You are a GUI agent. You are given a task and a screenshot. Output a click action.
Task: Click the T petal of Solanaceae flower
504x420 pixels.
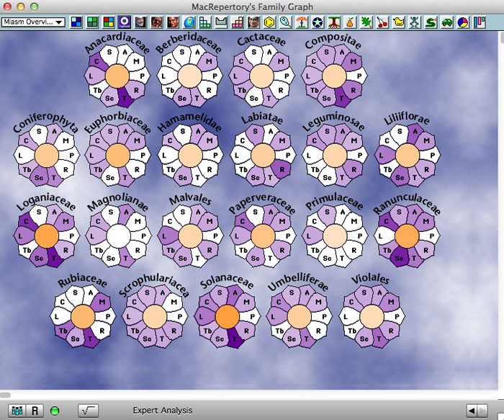tap(234, 339)
